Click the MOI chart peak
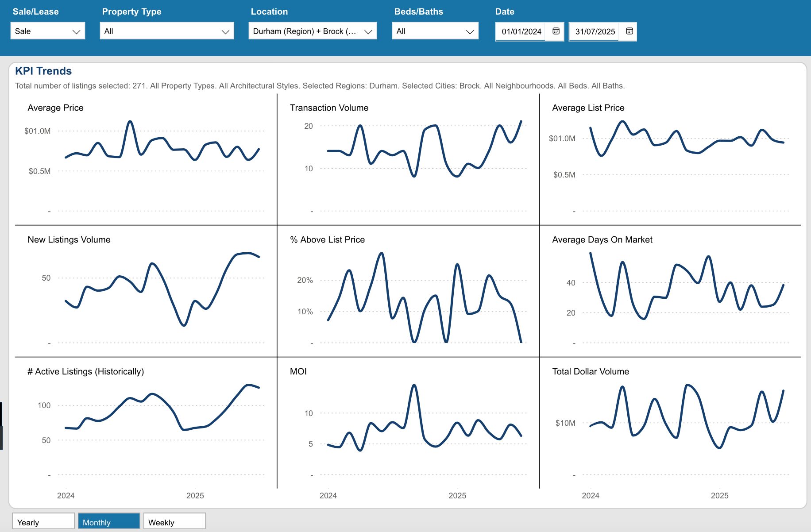This screenshot has width=811, height=532. [x=414, y=386]
